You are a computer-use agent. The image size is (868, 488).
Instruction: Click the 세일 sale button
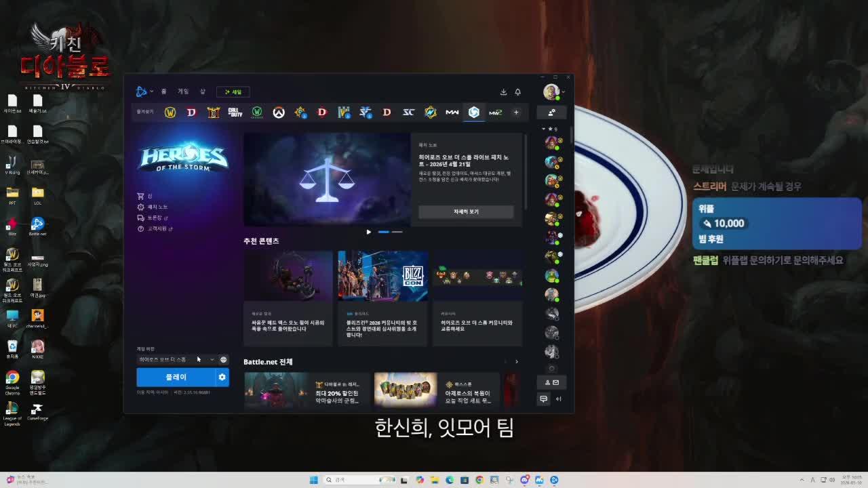pos(233,91)
